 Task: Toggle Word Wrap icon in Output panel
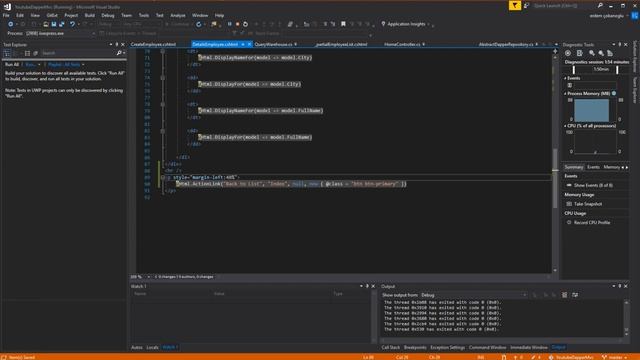click(575, 295)
